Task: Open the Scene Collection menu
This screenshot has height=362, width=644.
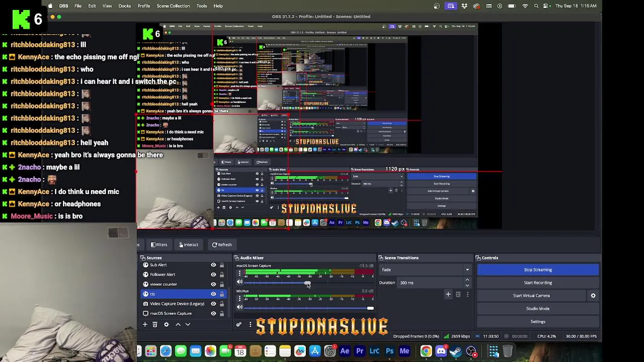Action: pos(173,6)
